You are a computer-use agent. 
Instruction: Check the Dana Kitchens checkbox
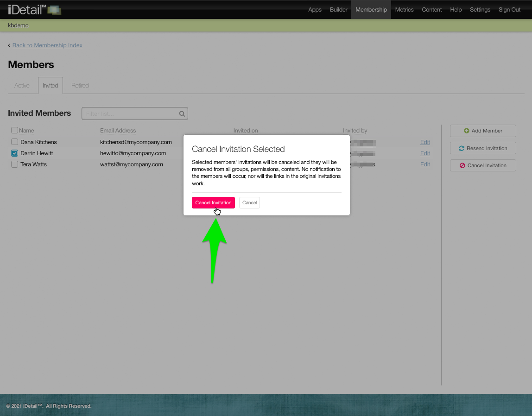click(14, 142)
